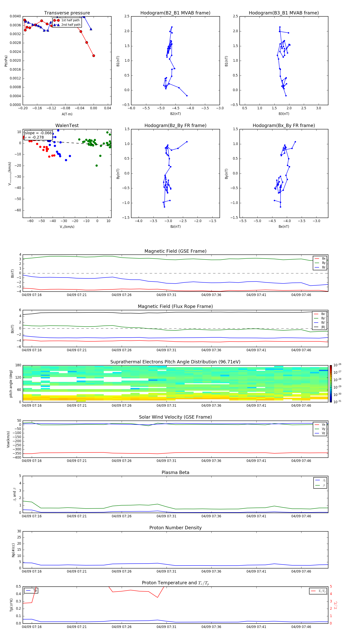Click the 'Magnetic Field (GSE Frame)' title
The height and width of the screenshot is (644, 351).
click(175, 251)
